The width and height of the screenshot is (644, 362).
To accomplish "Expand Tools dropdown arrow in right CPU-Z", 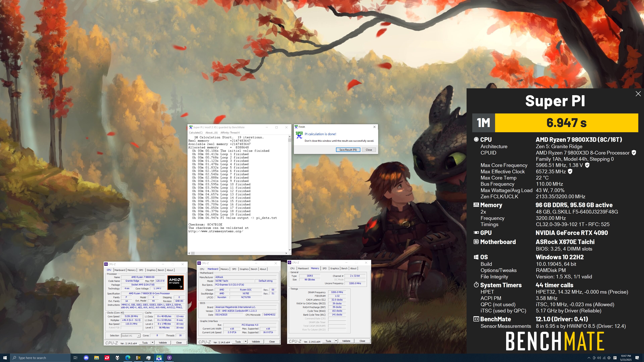I will point(336,341).
